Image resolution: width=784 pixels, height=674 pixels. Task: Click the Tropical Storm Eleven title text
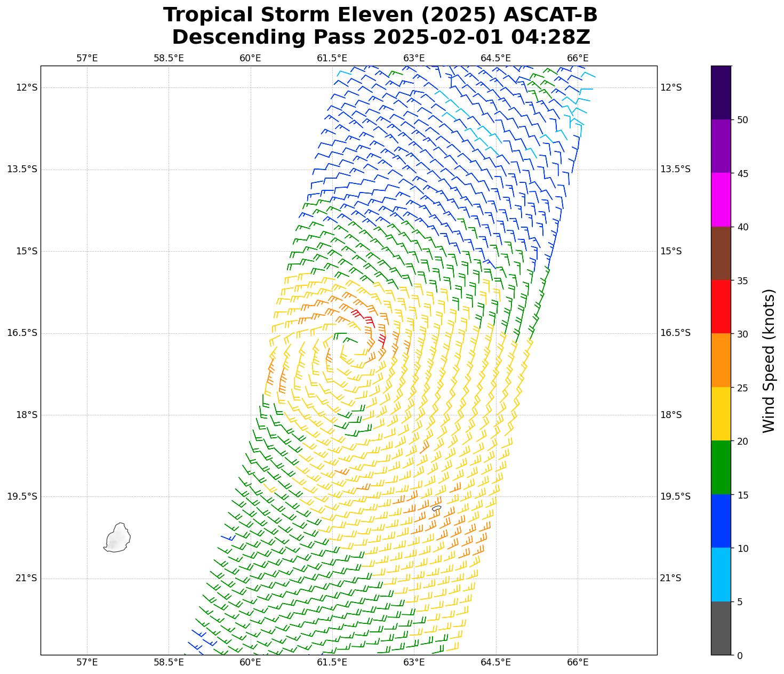(x=380, y=15)
